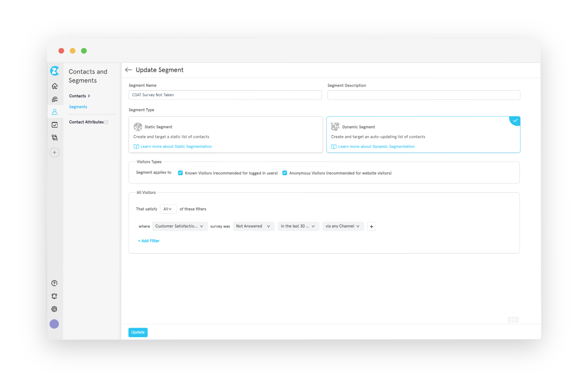
Task: Click the Zoho SalesIQ logo icon
Action: tap(55, 71)
